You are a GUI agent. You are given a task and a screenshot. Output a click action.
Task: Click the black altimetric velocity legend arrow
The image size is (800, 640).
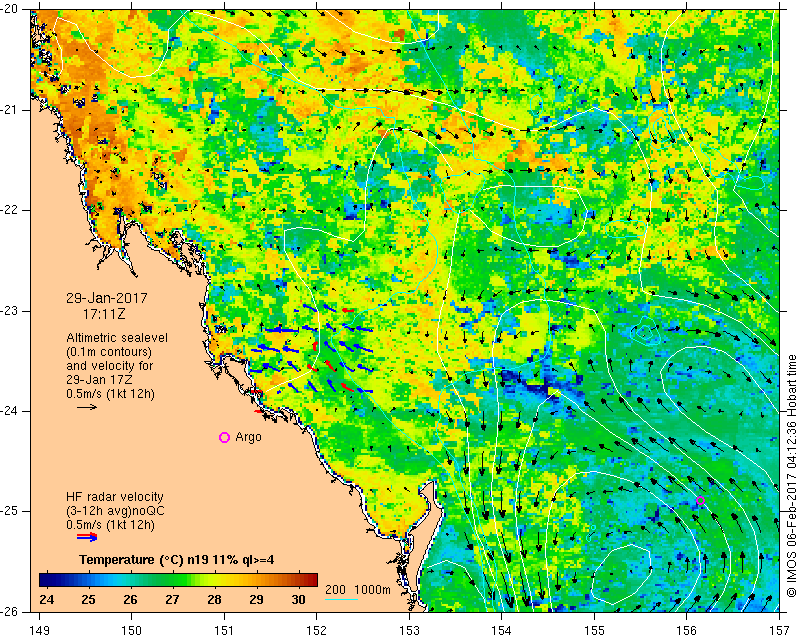(87, 407)
